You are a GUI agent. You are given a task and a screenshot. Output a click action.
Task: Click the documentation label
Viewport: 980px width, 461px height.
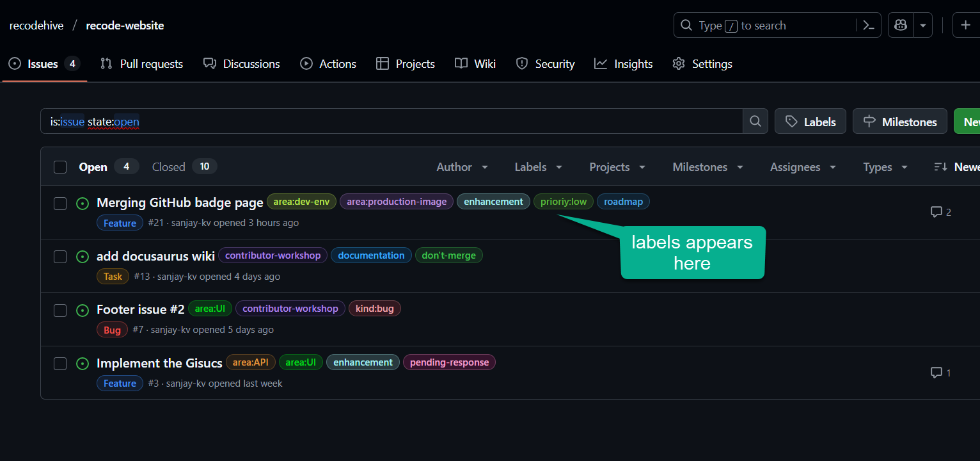pos(372,255)
